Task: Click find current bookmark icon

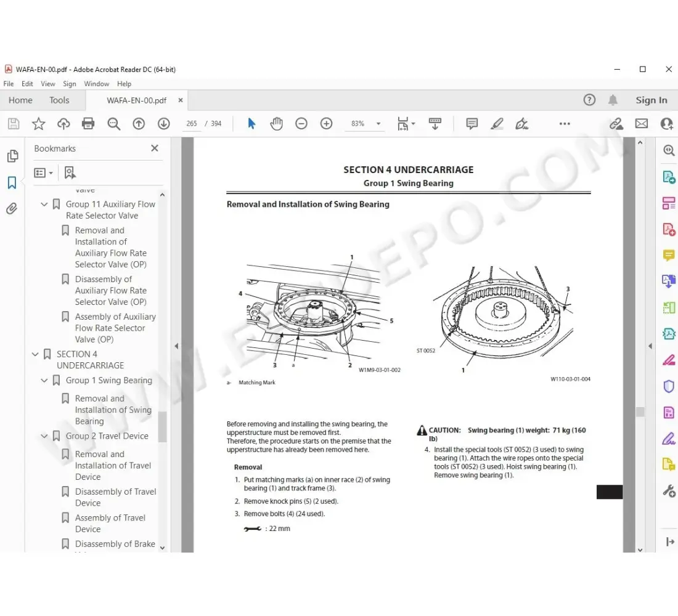Action: click(x=70, y=173)
